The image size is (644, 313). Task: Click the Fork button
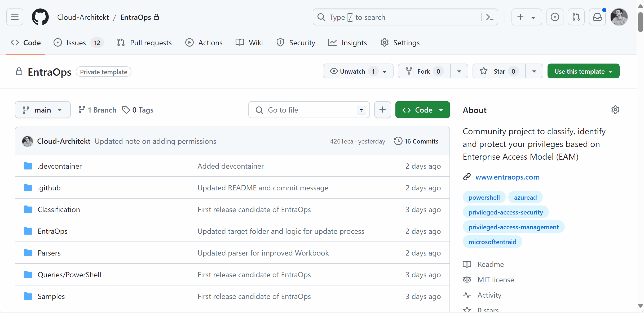coord(424,71)
